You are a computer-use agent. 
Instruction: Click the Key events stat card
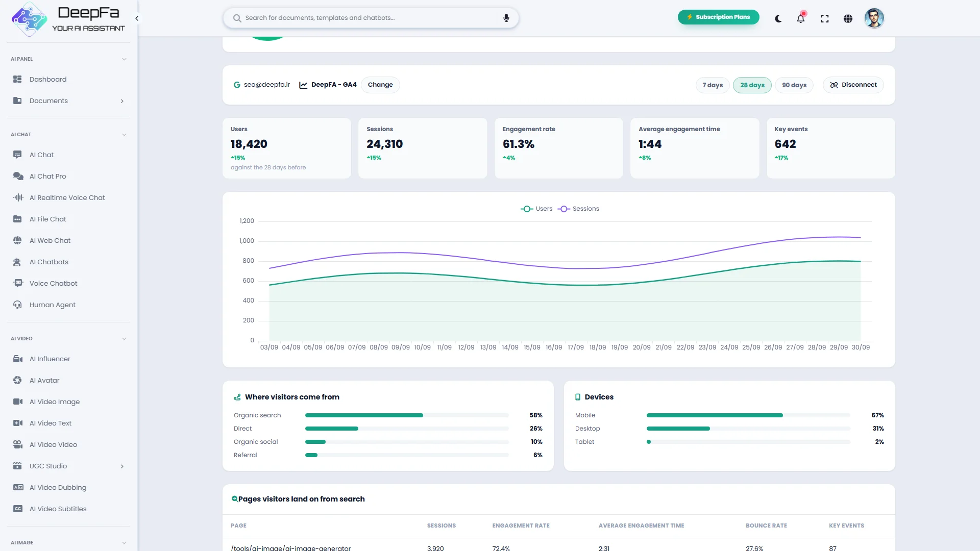pyautogui.click(x=830, y=148)
